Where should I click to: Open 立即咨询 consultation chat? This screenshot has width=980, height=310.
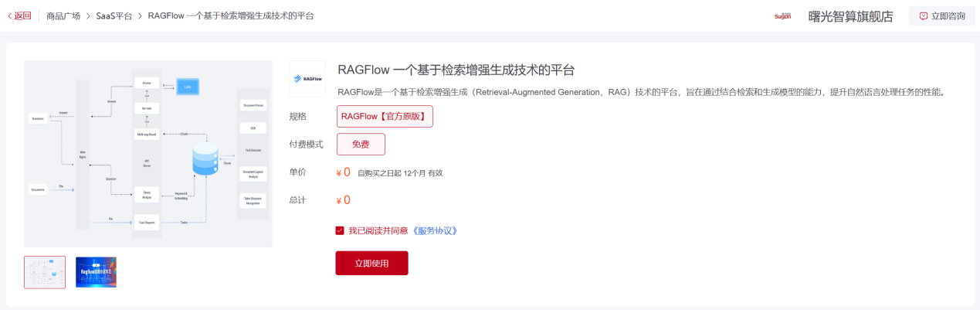(941, 16)
